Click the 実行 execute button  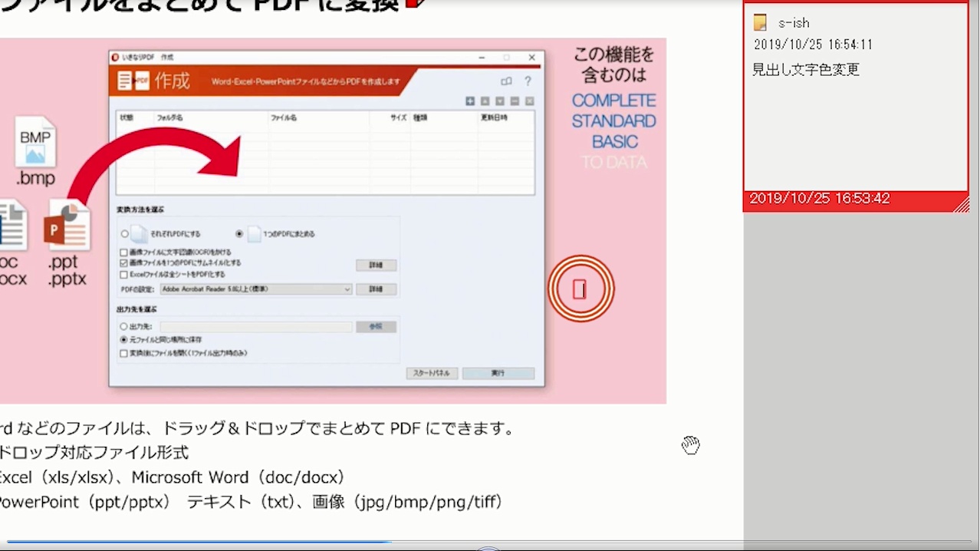498,372
